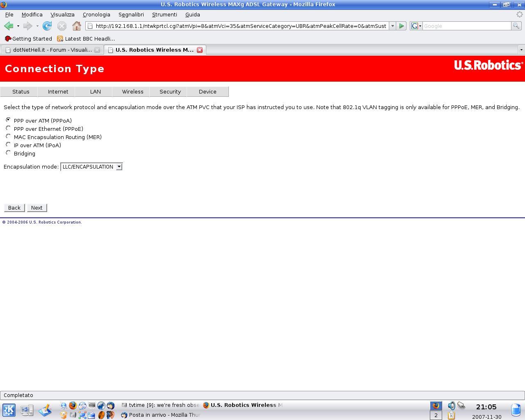Viewport: 525px width, 420px height.
Task: Select MAC Encapsulation Routing (MER)
Action: [8, 136]
